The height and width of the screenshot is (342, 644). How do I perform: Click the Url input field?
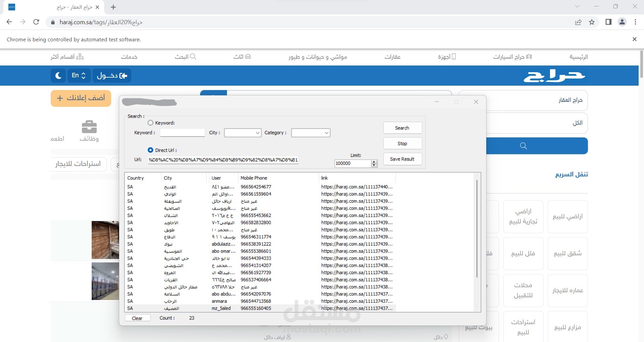223,160
